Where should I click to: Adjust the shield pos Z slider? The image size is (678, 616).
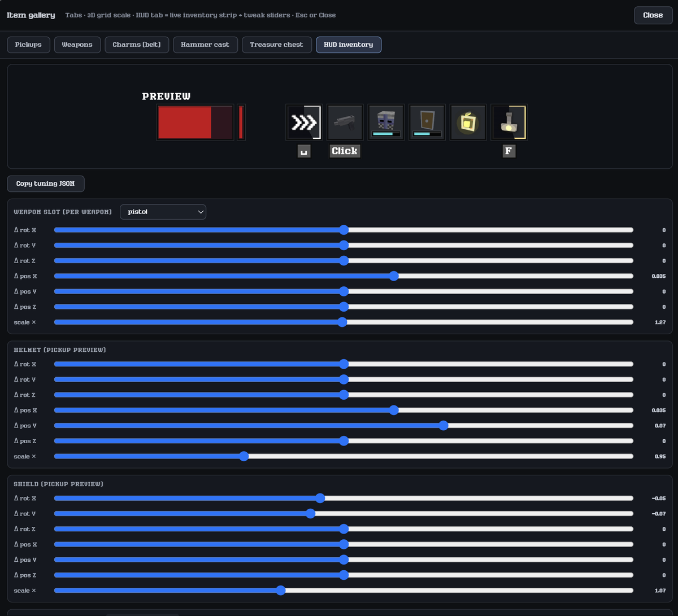coord(344,575)
